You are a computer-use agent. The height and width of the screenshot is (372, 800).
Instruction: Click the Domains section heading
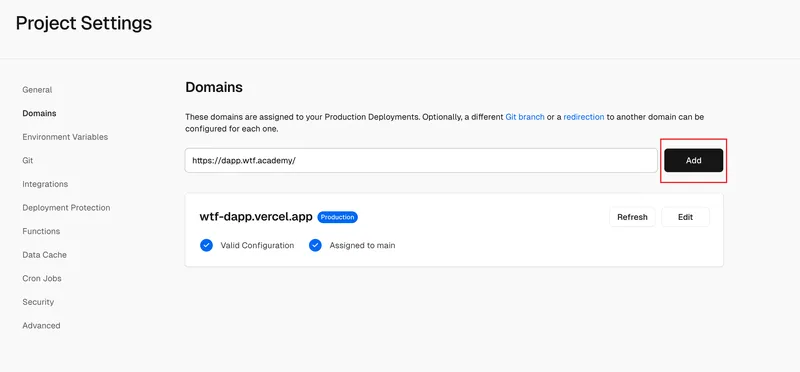[x=214, y=87]
